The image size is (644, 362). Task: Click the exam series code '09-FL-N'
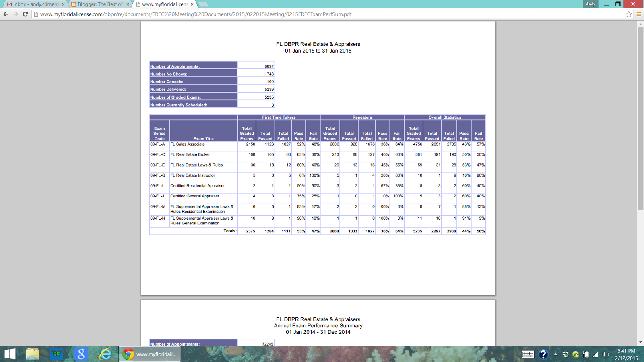point(158,218)
